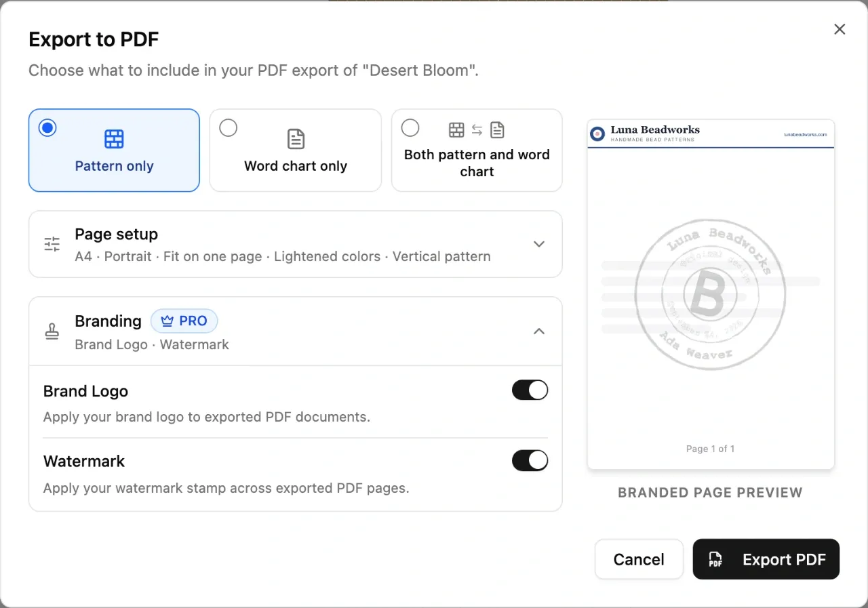This screenshot has height=608, width=868.
Task: Click the Export PDF button
Action: click(x=766, y=559)
